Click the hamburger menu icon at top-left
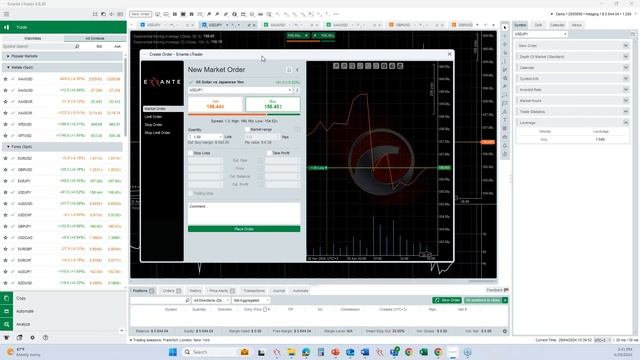This screenshot has width=640, height=360. coord(6,14)
